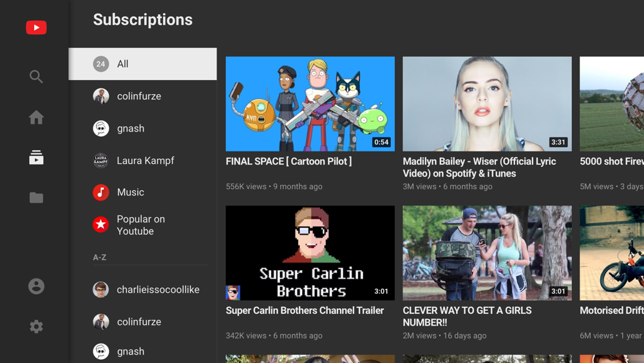The height and width of the screenshot is (363, 644).
Task: Open Madilyn Bailey Wiser video thumbnail
Action: [x=487, y=104]
